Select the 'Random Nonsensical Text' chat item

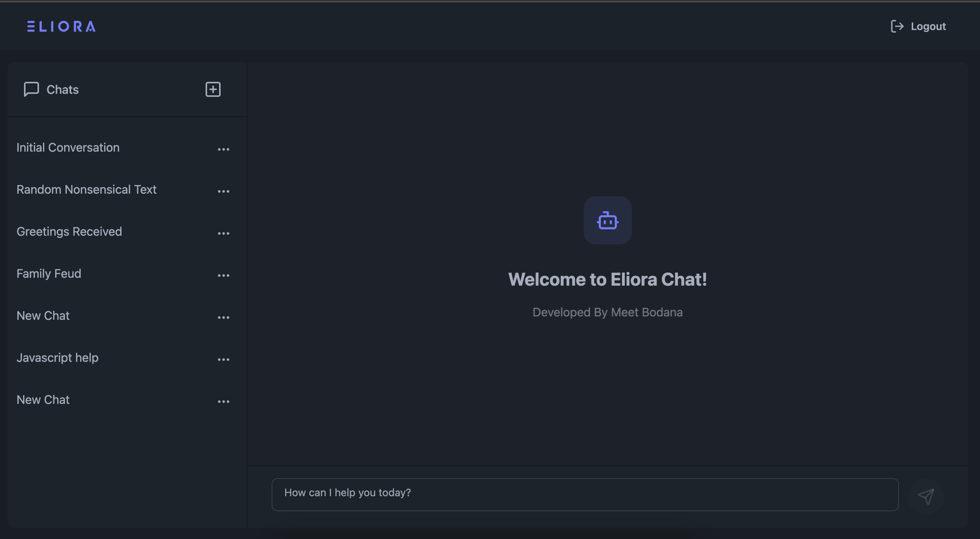[86, 189]
